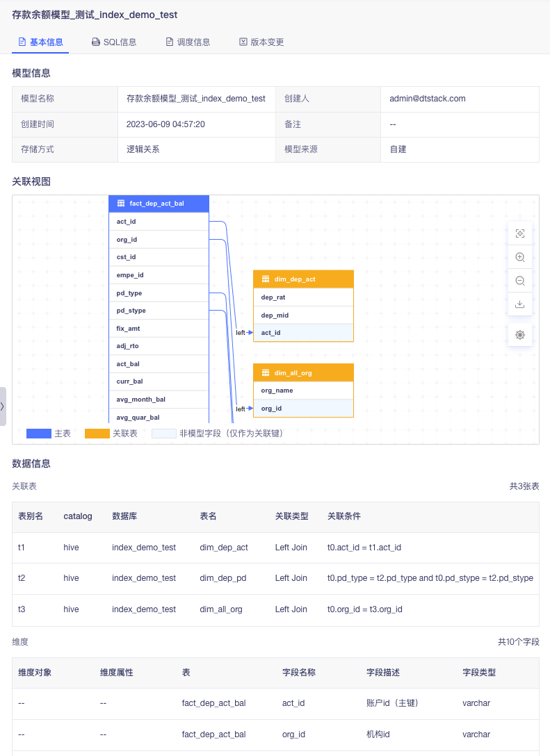This screenshot has width=550, height=756.
Task: Select the fact_dep_act_bal table header
Action: pyautogui.click(x=159, y=204)
